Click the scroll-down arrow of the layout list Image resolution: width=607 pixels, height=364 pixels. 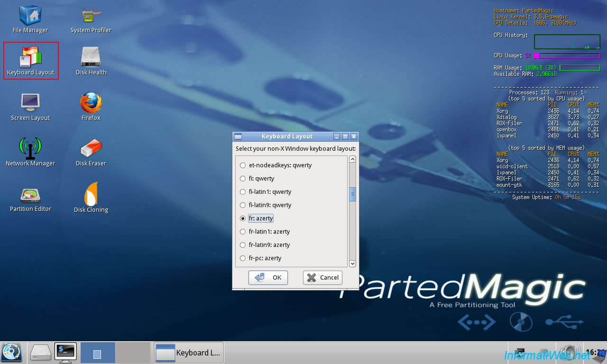coord(352,264)
